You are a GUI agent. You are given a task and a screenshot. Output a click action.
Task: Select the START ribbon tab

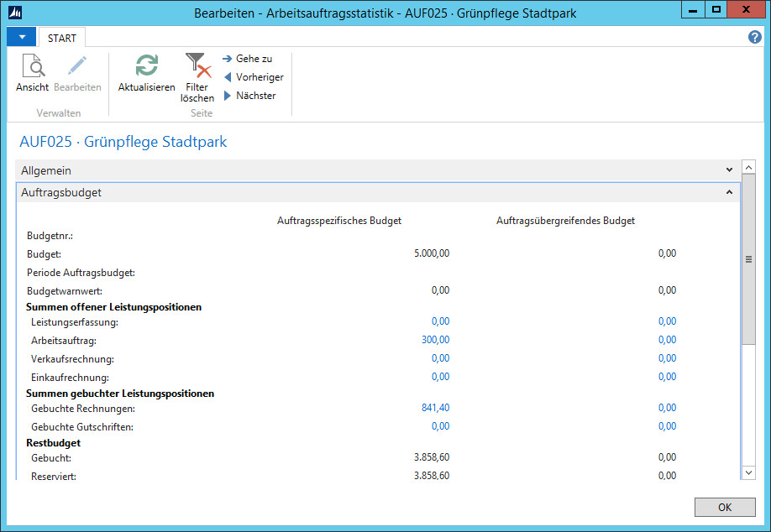[62, 39]
